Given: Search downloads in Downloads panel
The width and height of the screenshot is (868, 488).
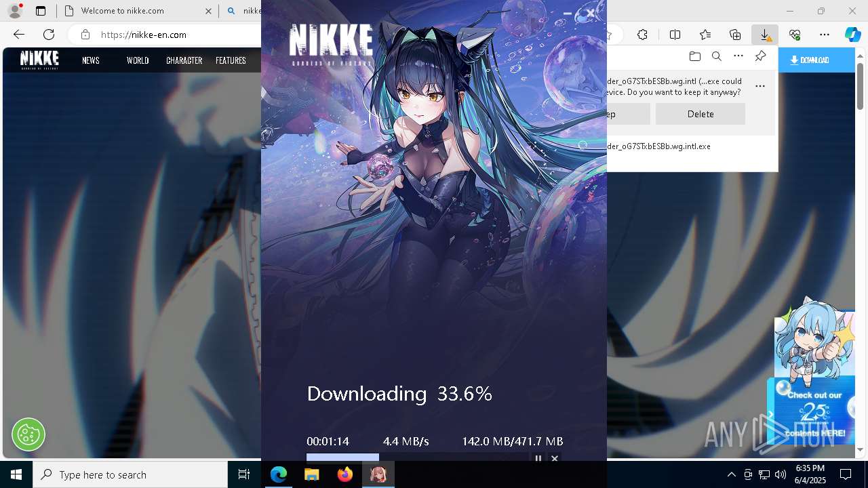Looking at the screenshot, I should (x=716, y=56).
